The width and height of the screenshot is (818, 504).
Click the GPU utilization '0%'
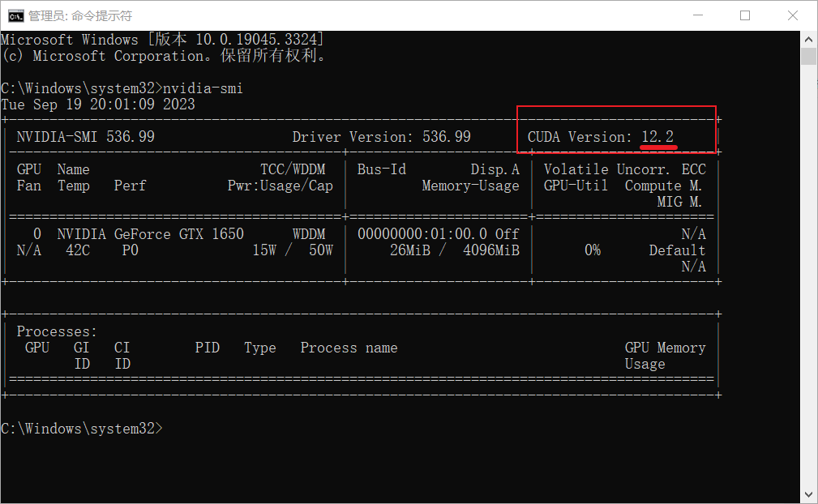pyautogui.click(x=593, y=250)
